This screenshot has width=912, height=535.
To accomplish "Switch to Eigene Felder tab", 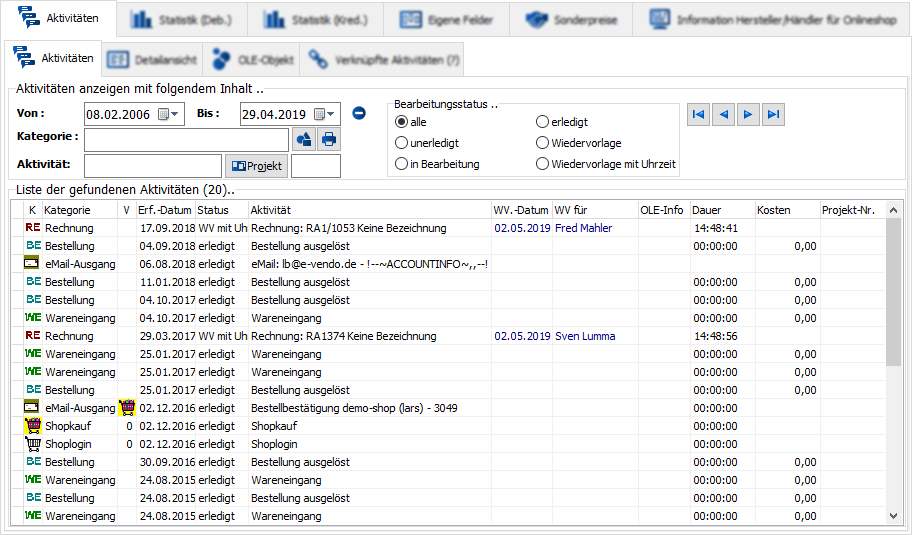I will coord(446,20).
